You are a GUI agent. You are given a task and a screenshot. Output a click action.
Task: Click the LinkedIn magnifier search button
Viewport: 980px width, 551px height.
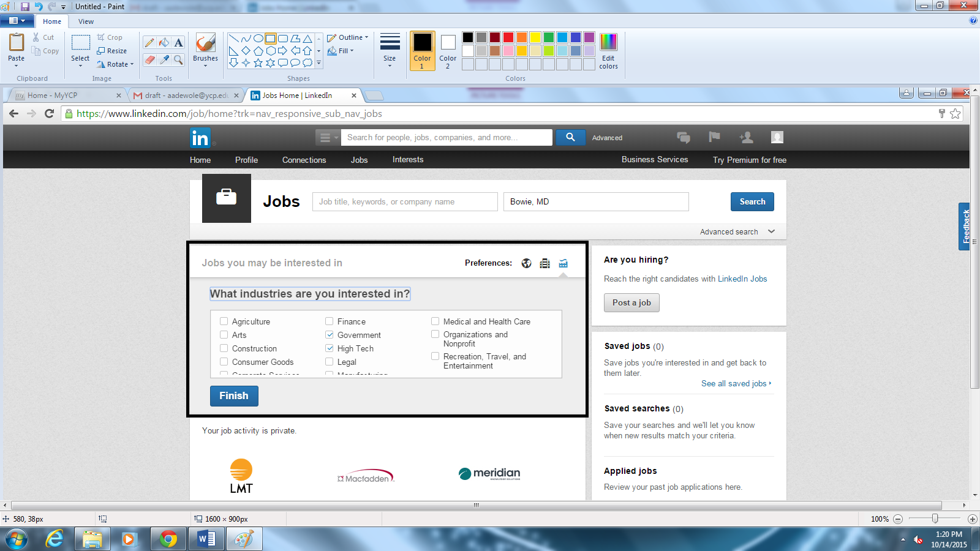pos(570,137)
